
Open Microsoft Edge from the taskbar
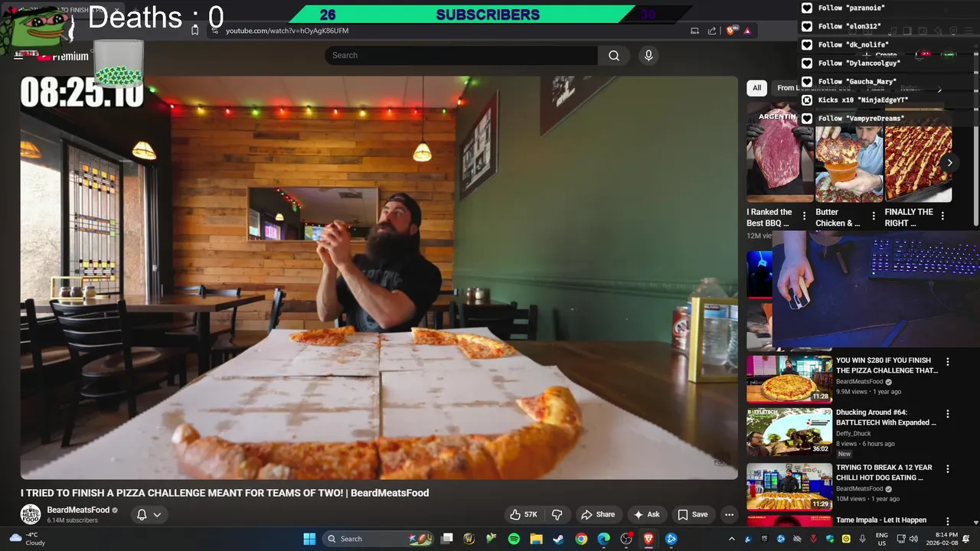(x=603, y=539)
